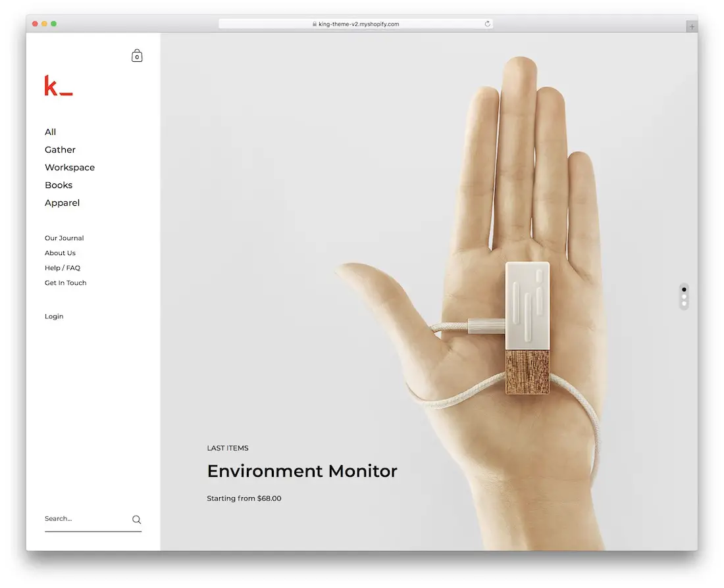Go to the Books category
724x588 pixels.
tap(59, 185)
